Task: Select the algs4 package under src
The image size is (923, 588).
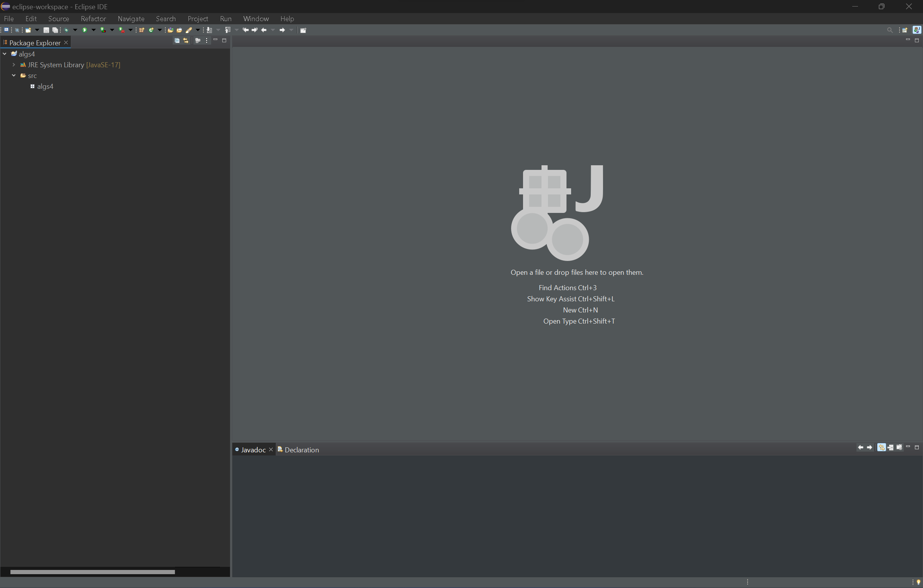Action: click(x=45, y=86)
